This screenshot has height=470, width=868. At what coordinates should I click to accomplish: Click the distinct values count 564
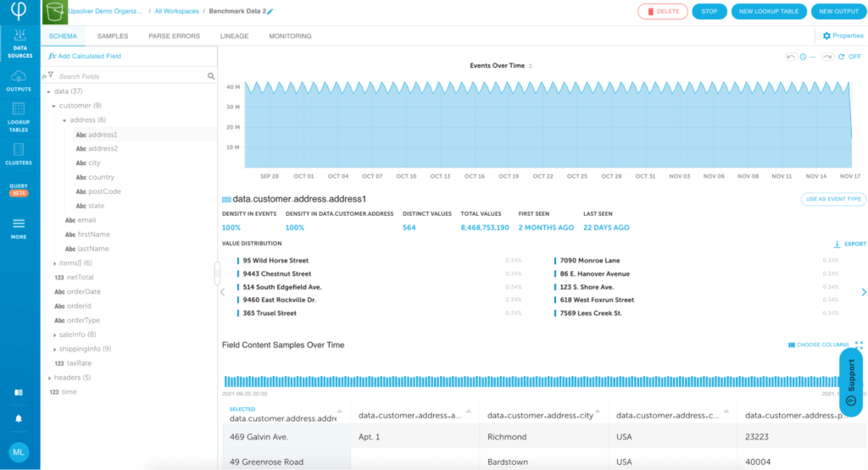(x=409, y=228)
